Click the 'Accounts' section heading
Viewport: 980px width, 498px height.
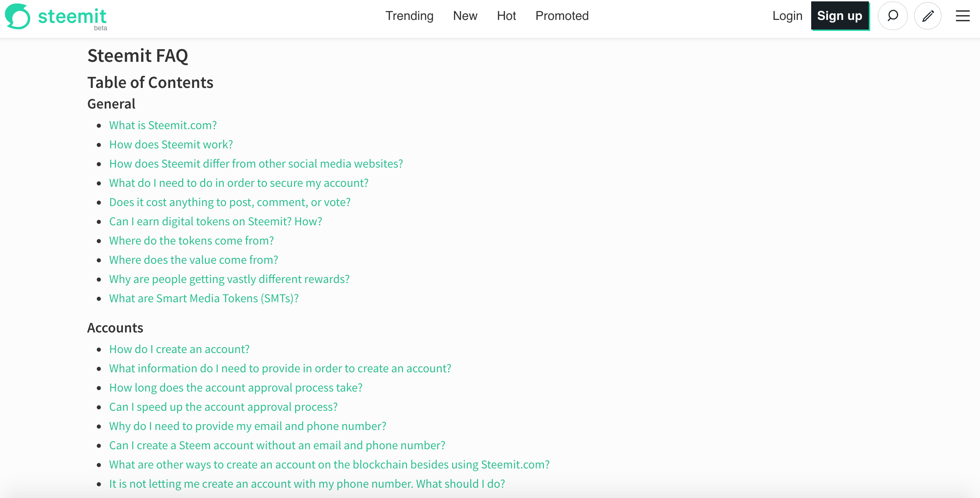115,328
